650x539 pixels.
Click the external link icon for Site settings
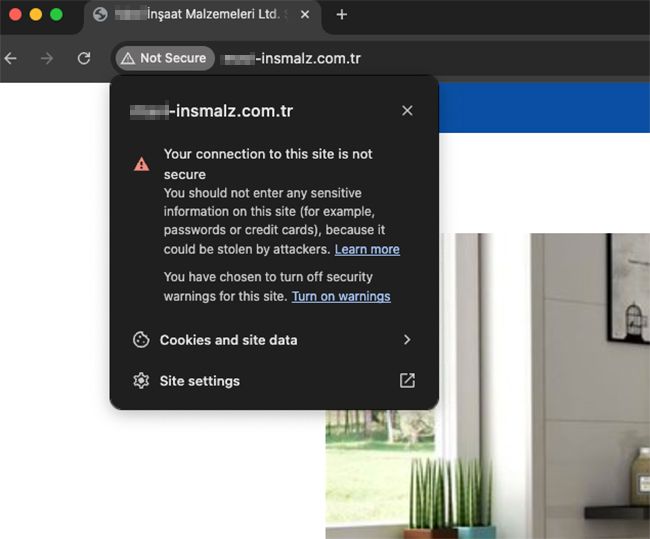coord(407,381)
